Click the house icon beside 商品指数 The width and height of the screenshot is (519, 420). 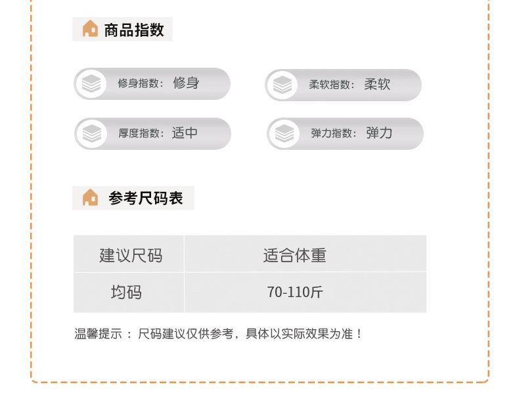tap(91, 28)
